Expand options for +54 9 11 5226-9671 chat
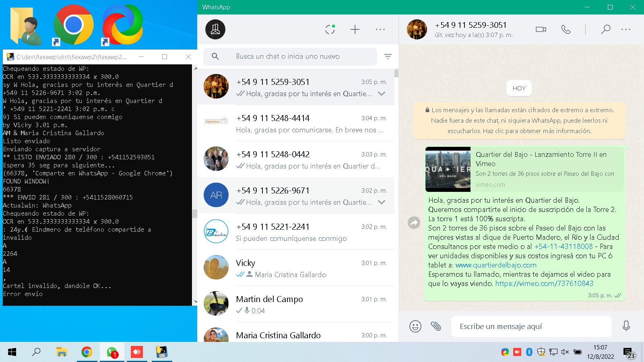Screen dimensions: 644x362 382,202
